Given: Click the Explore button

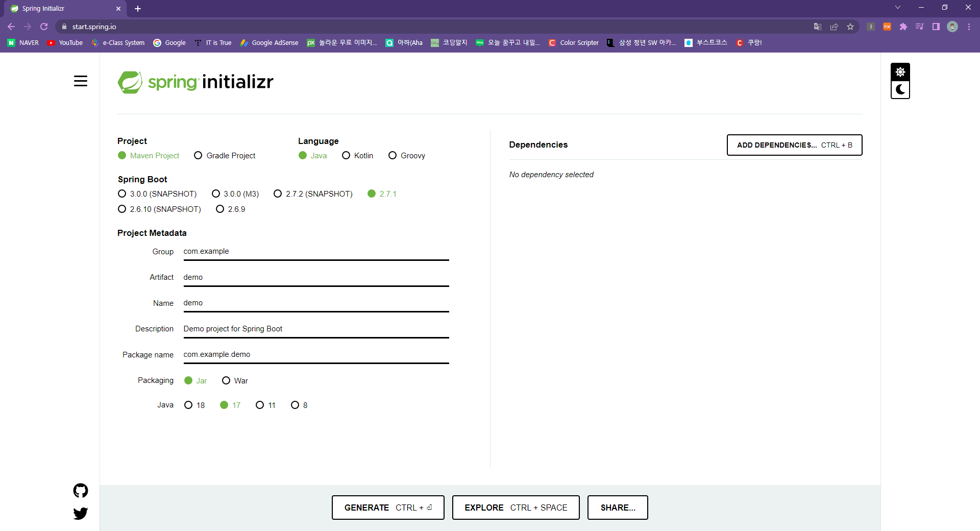Looking at the screenshot, I should [516, 508].
